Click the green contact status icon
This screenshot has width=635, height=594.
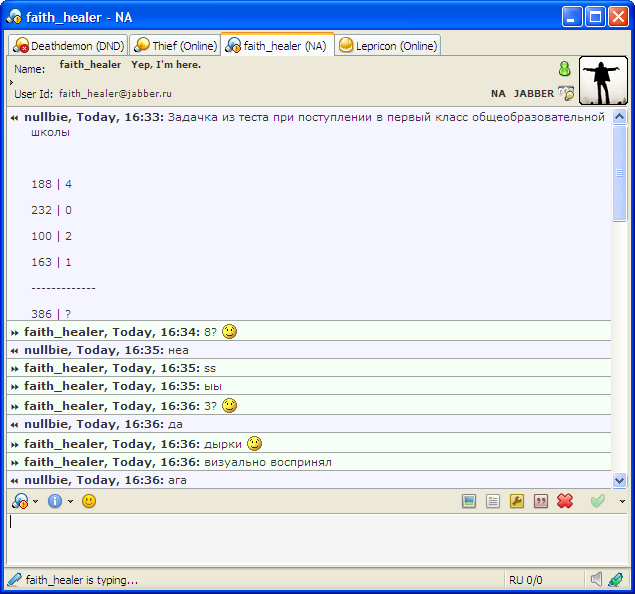pos(564,69)
